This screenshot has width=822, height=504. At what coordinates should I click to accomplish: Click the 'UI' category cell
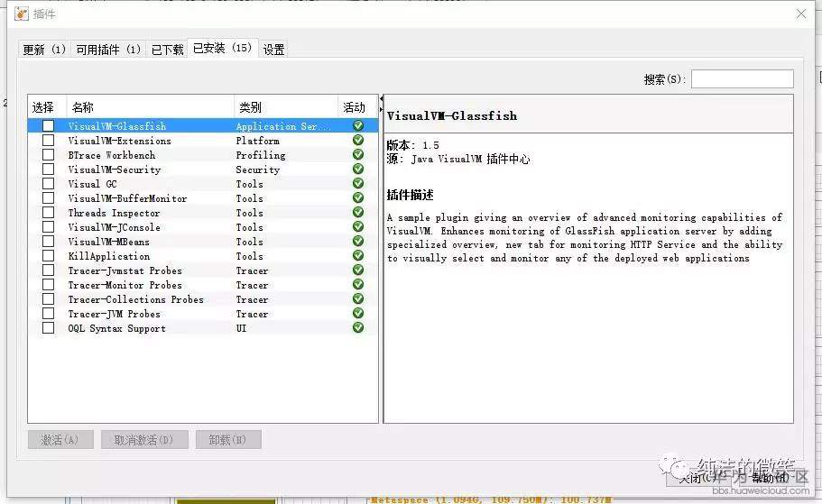click(x=241, y=328)
